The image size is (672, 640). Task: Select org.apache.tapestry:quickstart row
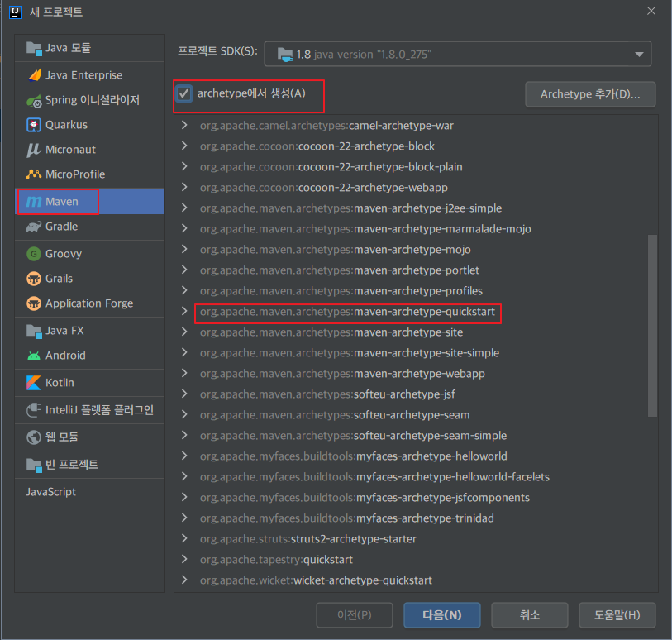pyautogui.click(x=416, y=560)
